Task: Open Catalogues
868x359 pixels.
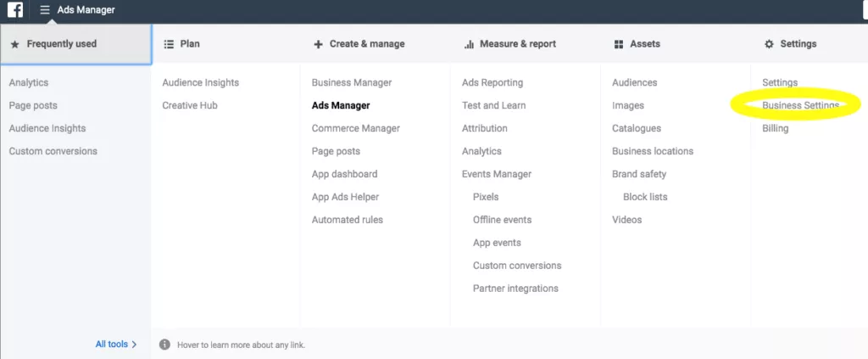Action: click(637, 128)
